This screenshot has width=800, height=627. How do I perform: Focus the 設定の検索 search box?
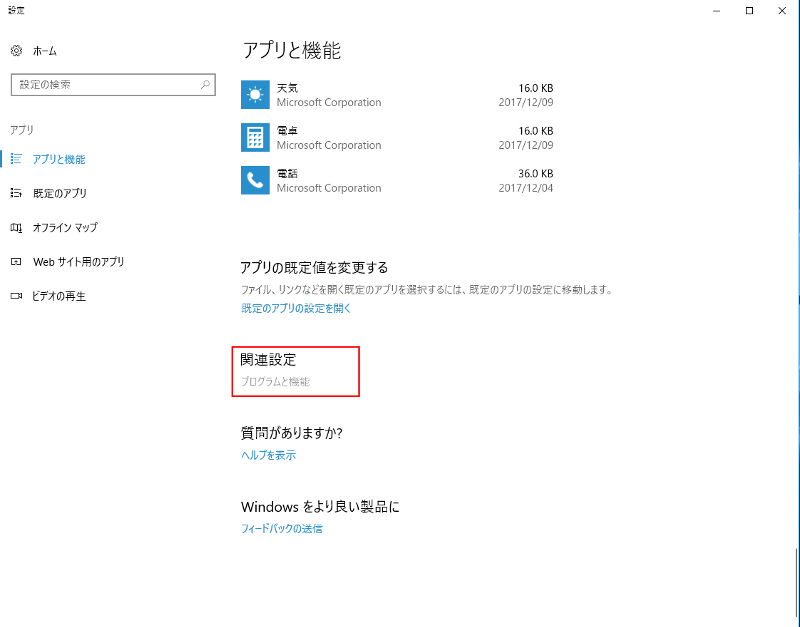coord(113,84)
